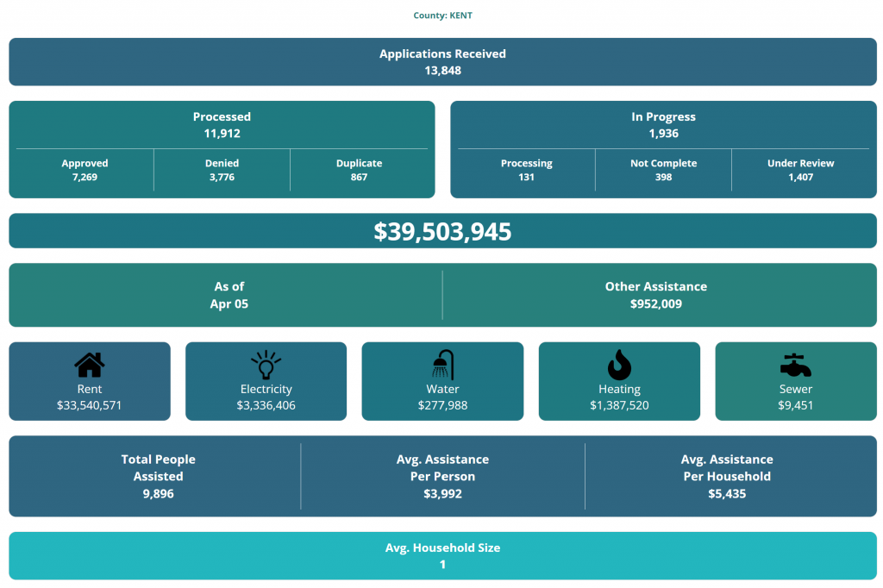Click the Water shower head icon
The height and width of the screenshot is (588, 883).
click(x=442, y=365)
